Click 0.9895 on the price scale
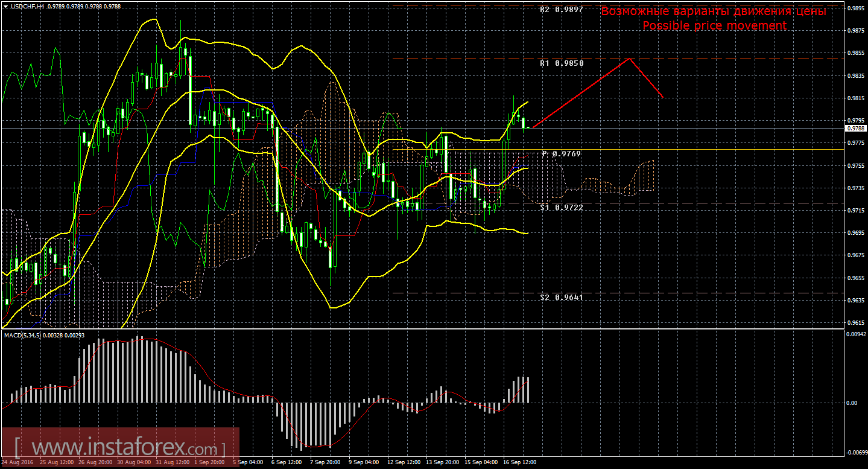This screenshot has height=469, width=868. pos(856,8)
